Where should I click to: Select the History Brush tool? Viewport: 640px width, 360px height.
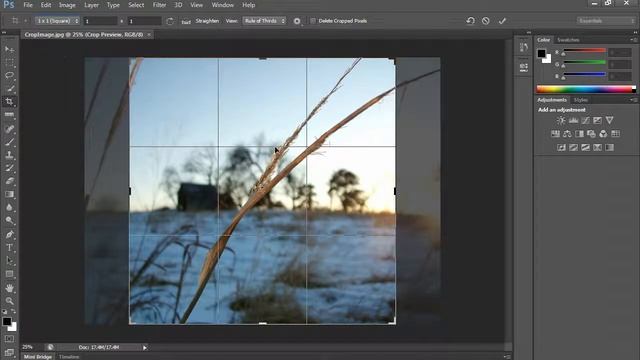pos(9,168)
